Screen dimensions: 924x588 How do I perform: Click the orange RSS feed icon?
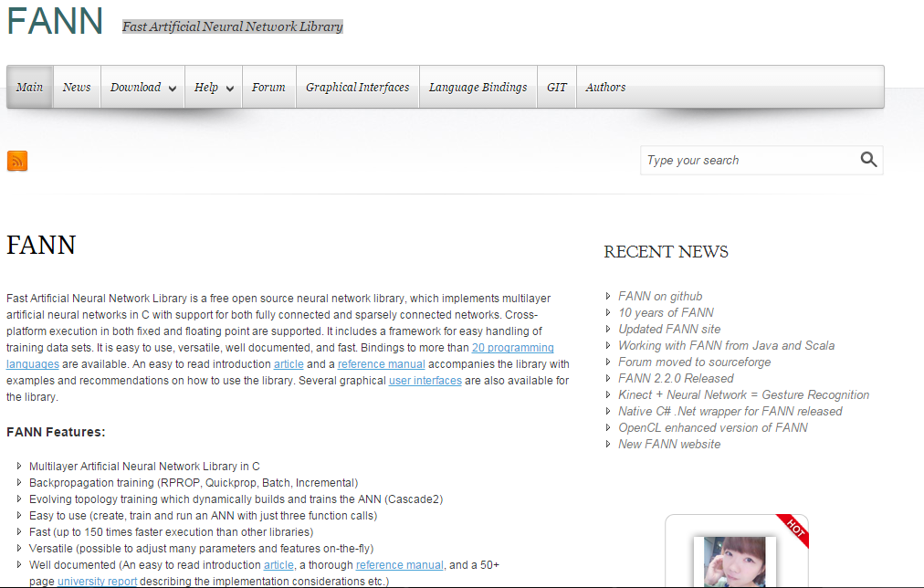click(x=17, y=161)
